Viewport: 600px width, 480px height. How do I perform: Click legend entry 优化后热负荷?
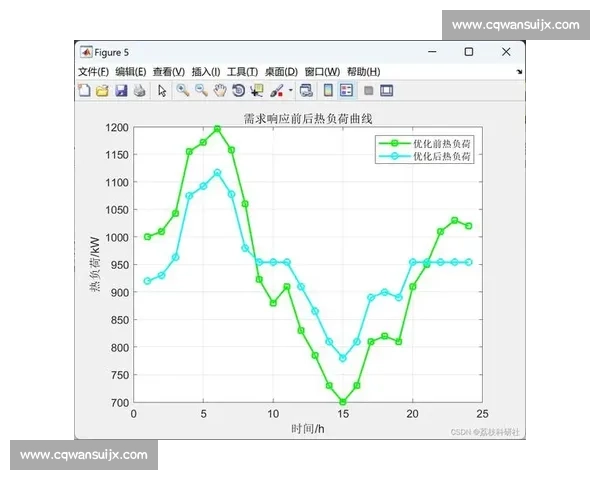[442, 156]
